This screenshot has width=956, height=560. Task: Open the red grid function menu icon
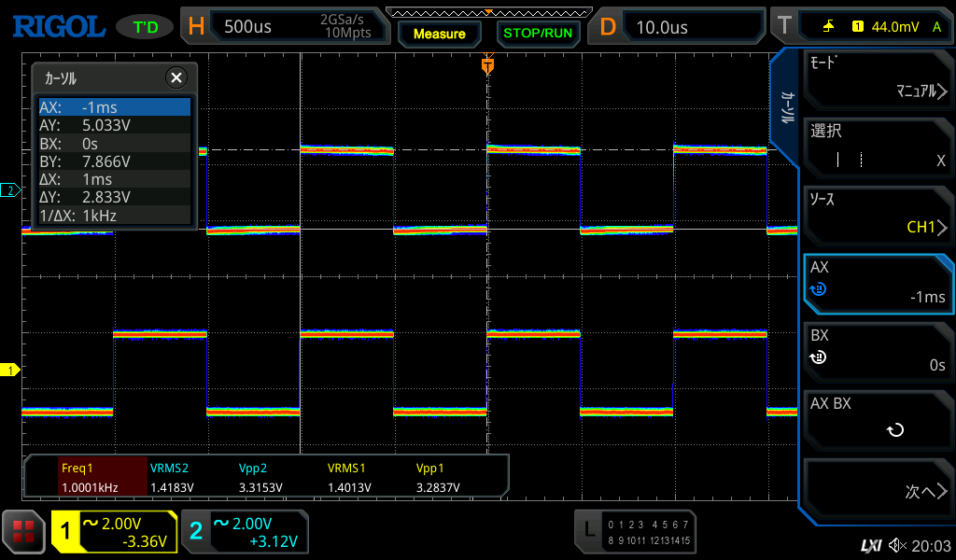[x=24, y=532]
